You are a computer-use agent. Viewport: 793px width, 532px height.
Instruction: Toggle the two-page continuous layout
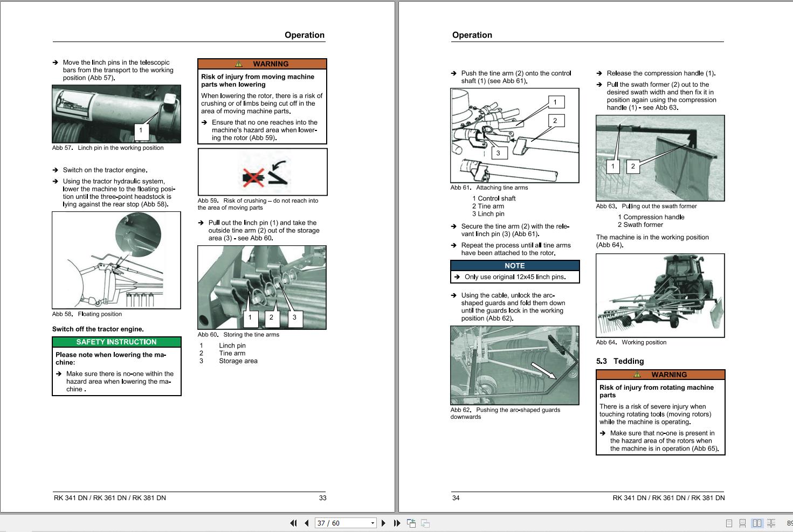tap(771, 523)
